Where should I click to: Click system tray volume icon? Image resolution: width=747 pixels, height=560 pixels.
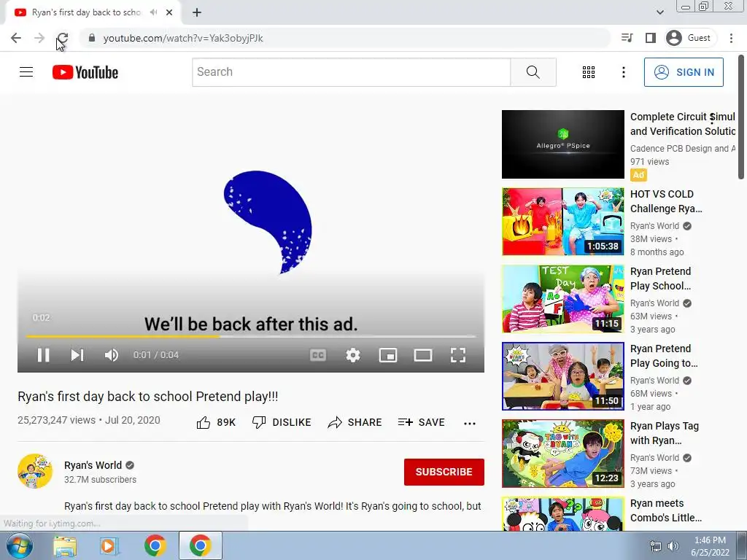coord(673,546)
